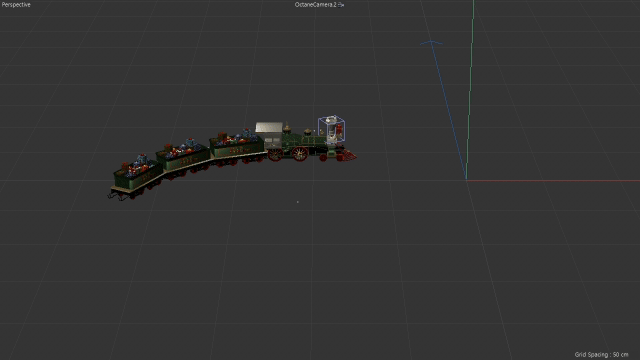Image resolution: width=640 pixels, height=360 pixels.
Task: Select the locomotive's brass dome behind the smokestack
Action: [307, 132]
